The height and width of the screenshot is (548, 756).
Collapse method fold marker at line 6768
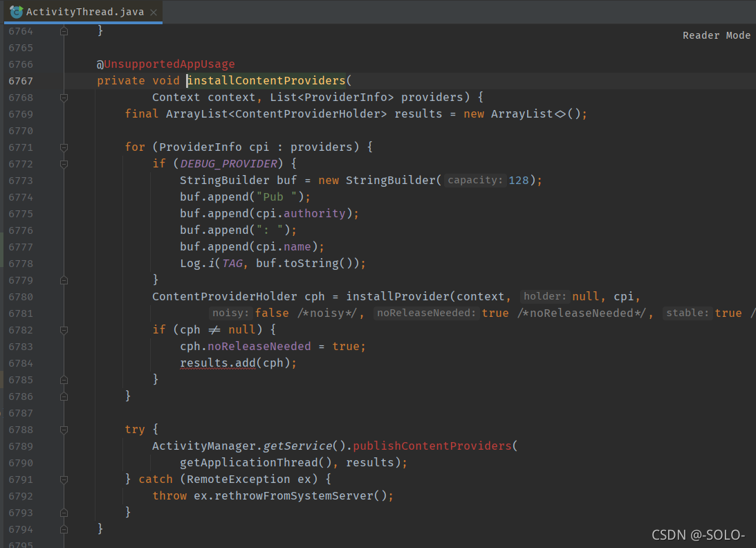pyautogui.click(x=64, y=98)
